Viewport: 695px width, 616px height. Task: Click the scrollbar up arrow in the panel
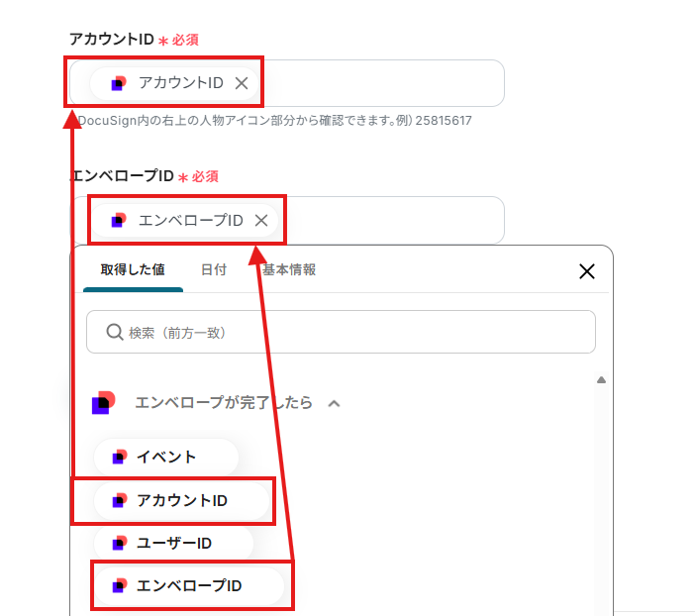click(600, 380)
